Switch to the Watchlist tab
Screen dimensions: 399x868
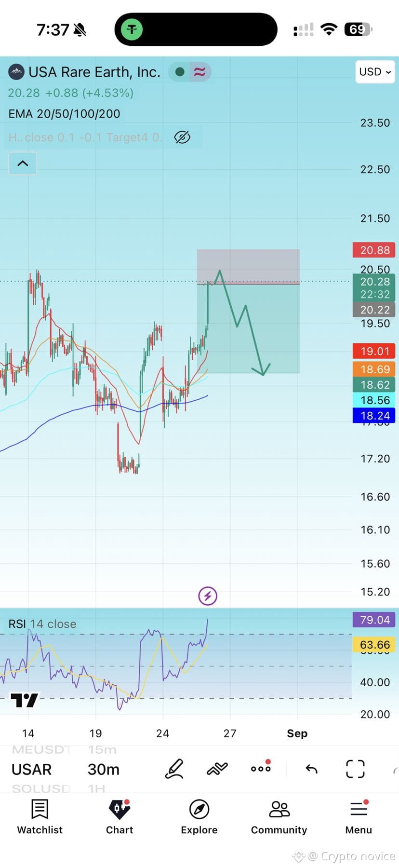tap(40, 817)
